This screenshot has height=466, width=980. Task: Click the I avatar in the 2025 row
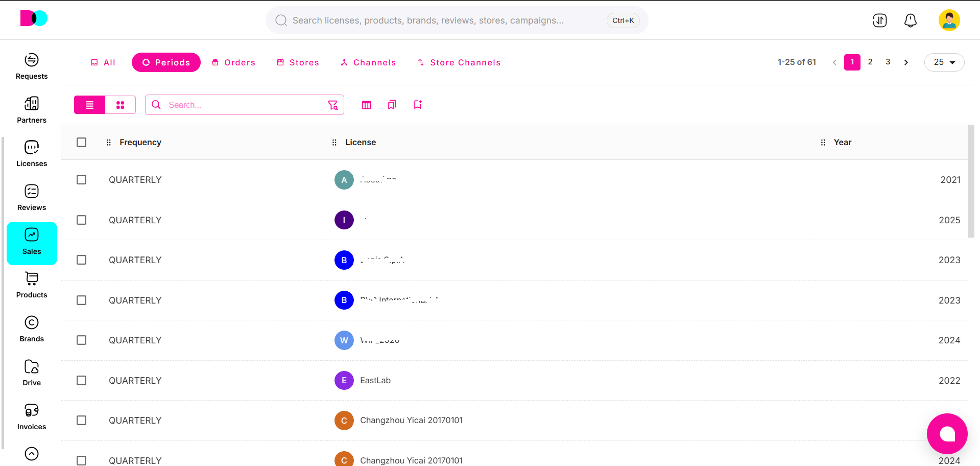click(x=344, y=220)
